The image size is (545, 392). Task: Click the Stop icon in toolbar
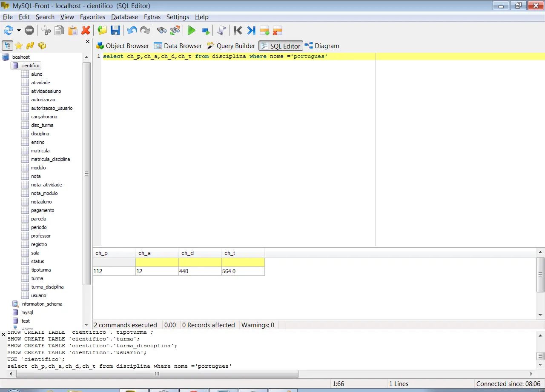pos(29,30)
